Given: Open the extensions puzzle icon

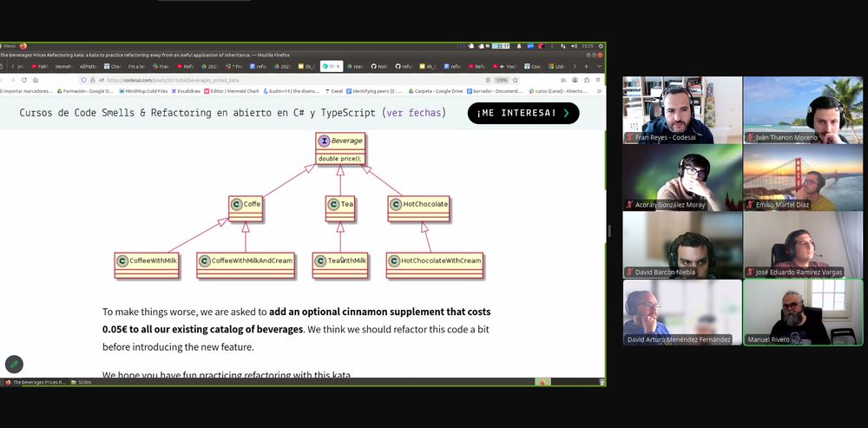Looking at the screenshot, I should pyautogui.click(x=587, y=80).
